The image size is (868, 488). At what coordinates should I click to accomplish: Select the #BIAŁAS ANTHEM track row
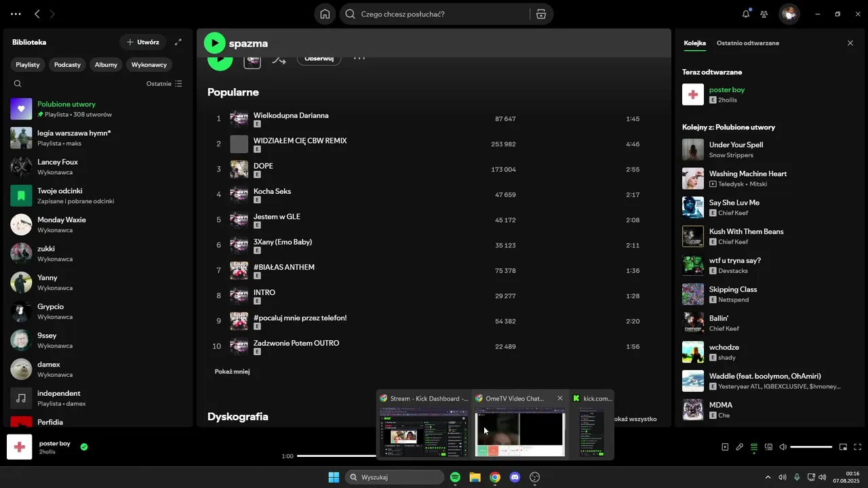point(434,270)
